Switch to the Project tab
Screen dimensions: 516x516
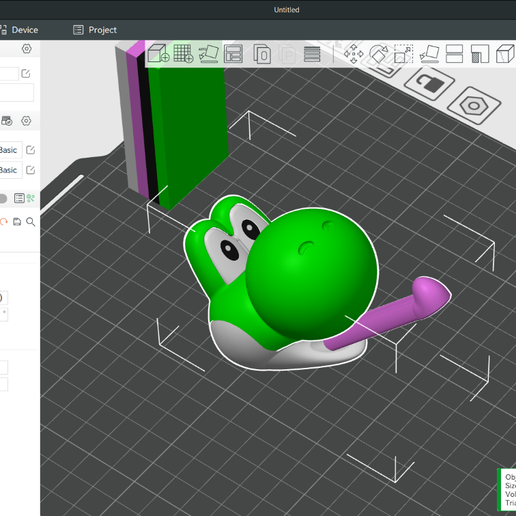[95, 30]
